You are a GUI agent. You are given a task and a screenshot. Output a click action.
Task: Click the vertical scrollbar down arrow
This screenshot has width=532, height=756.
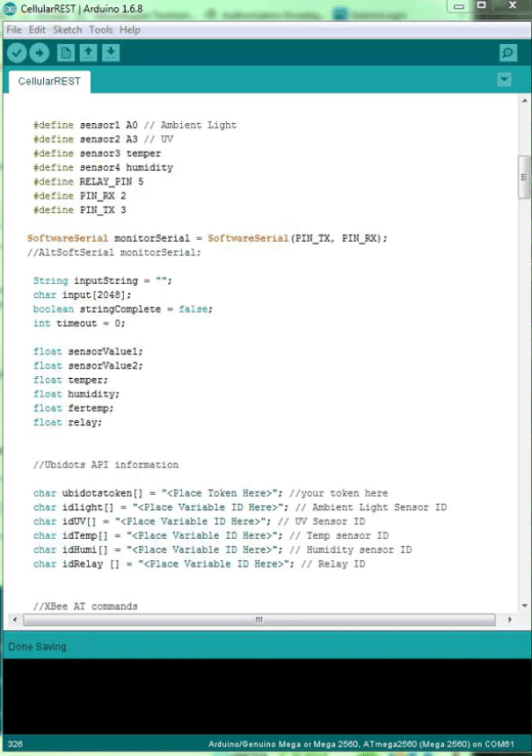(524, 606)
